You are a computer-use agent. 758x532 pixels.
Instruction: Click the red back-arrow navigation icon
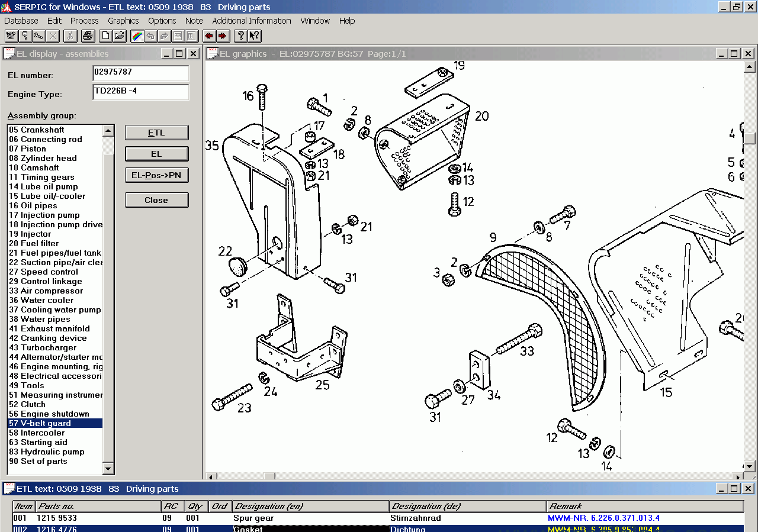(208, 36)
